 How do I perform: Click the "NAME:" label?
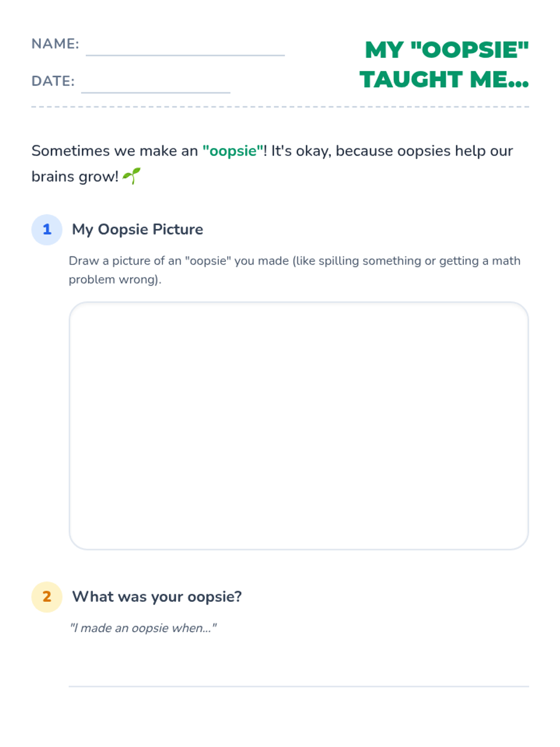[55, 44]
